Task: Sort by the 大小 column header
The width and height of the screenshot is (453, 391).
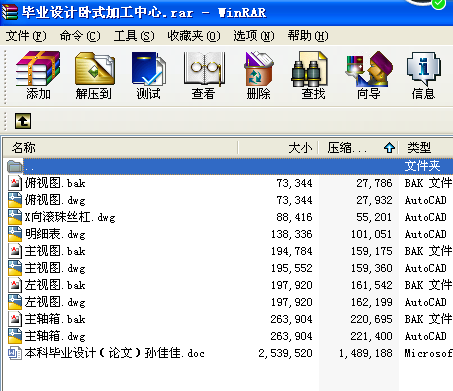Action: 278,148
